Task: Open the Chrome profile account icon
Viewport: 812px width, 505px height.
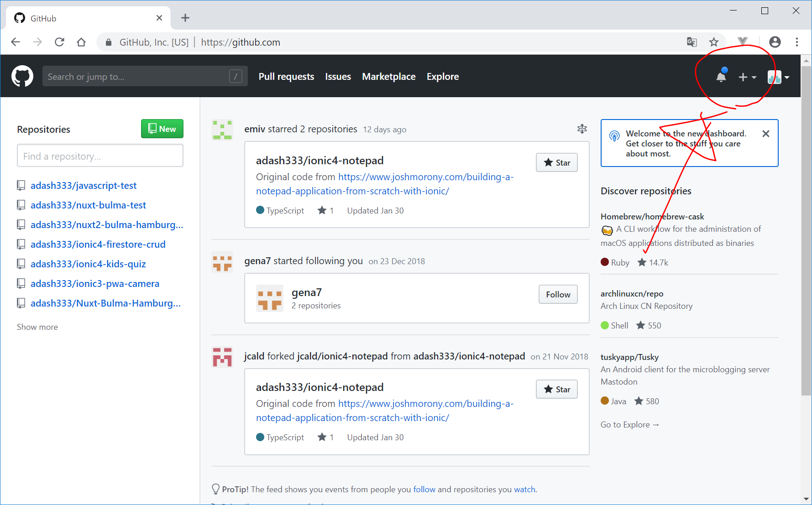Action: (775, 42)
